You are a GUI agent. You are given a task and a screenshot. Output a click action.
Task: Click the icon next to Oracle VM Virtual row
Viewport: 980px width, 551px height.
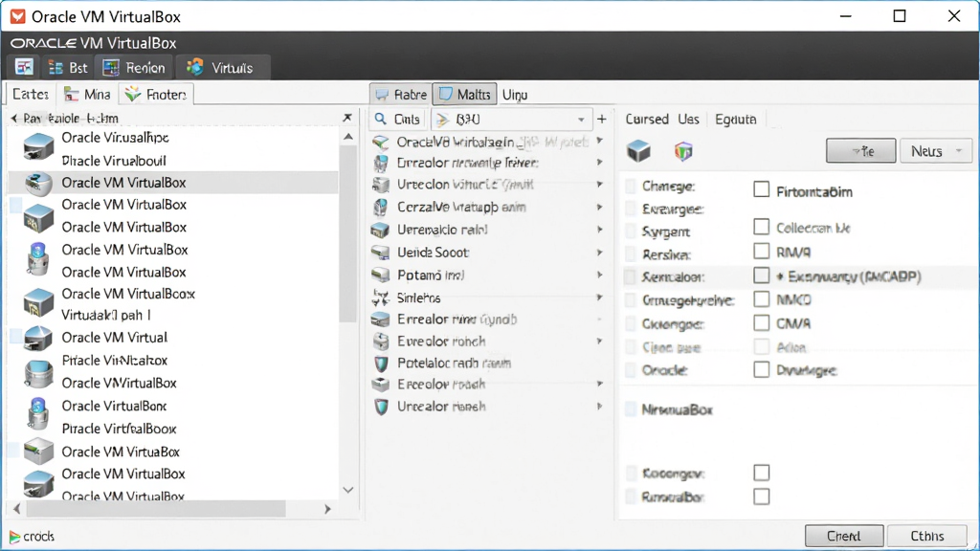[38, 338]
